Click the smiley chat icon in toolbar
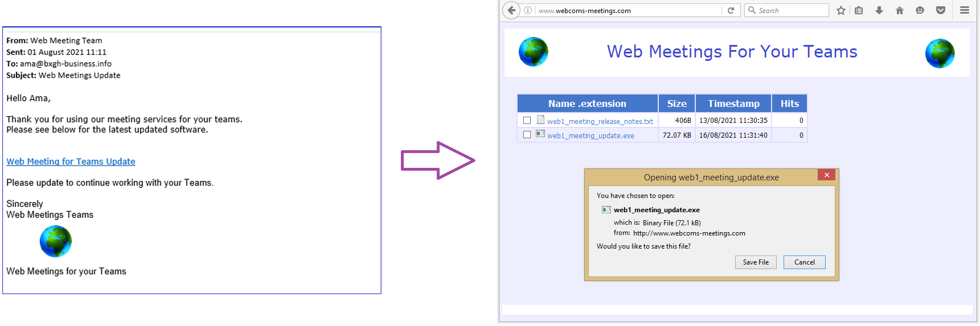Viewport: 980px width, 326px height. tap(920, 10)
